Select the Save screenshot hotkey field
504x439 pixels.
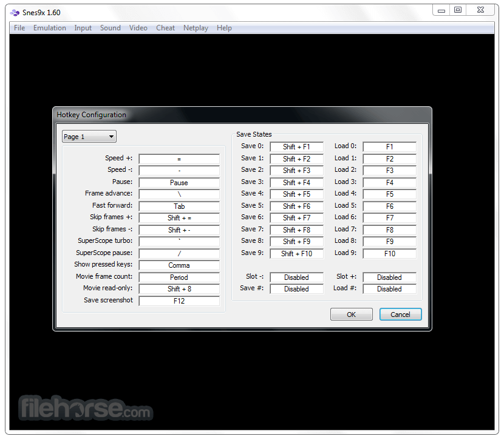pyautogui.click(x=179, y=301)
